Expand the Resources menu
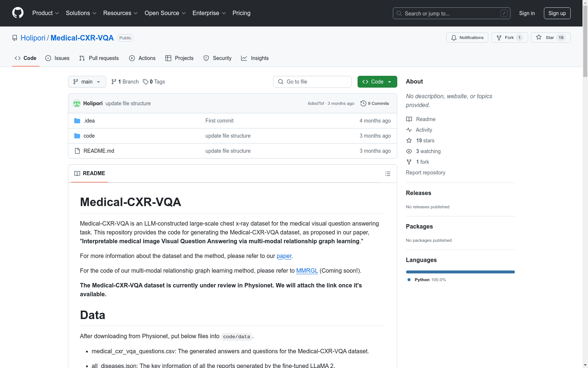 tap(121, 13)
